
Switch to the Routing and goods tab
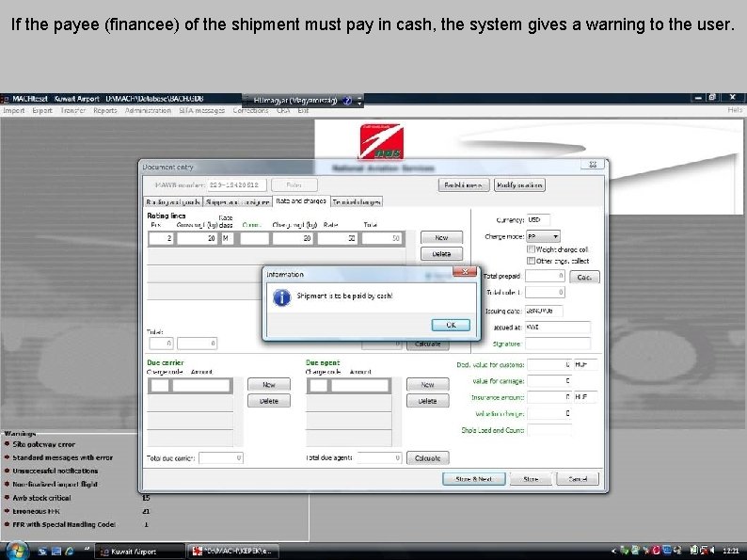point(173,202)
